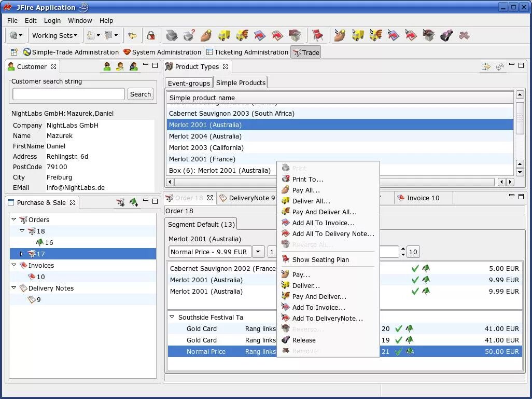Choose Add To Invoice… in context menu
Image resolution: width=532 pixels, height=399 pixels.
tap(328, 307)
